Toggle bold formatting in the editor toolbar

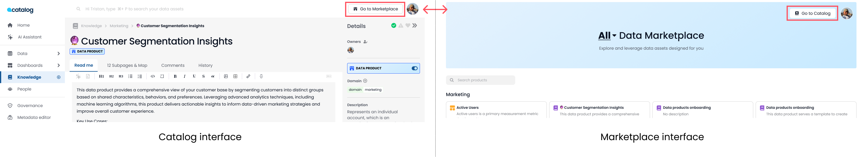(175, 76)
